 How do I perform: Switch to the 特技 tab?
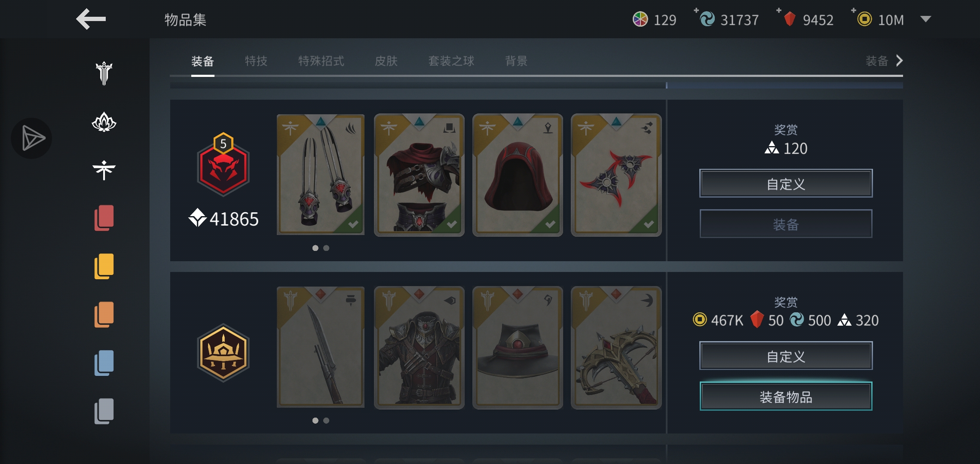pyautogui.click(x=256, y=61)
